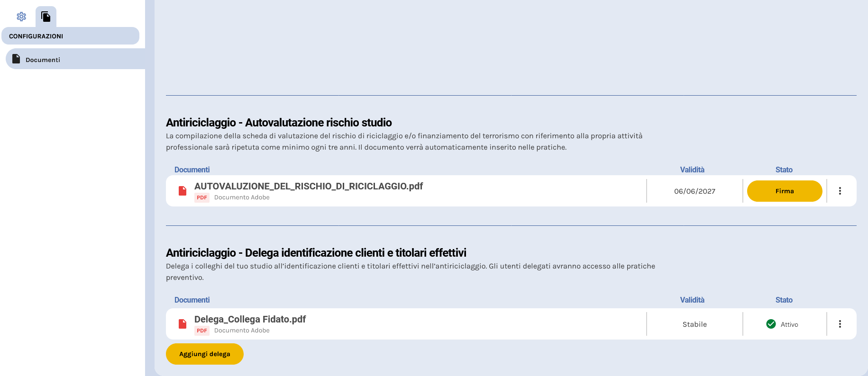Open the settings gear tab

(21, 17)
